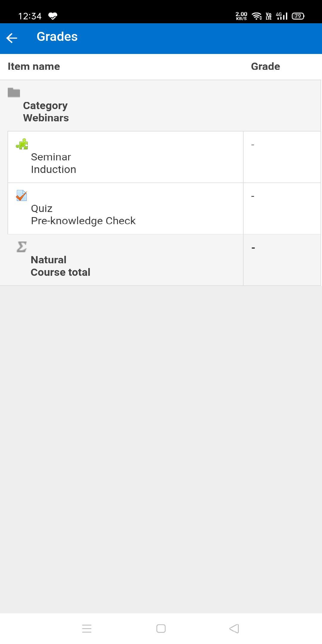
Task: Select the Category Webinars row
Action: pos(160,106)
